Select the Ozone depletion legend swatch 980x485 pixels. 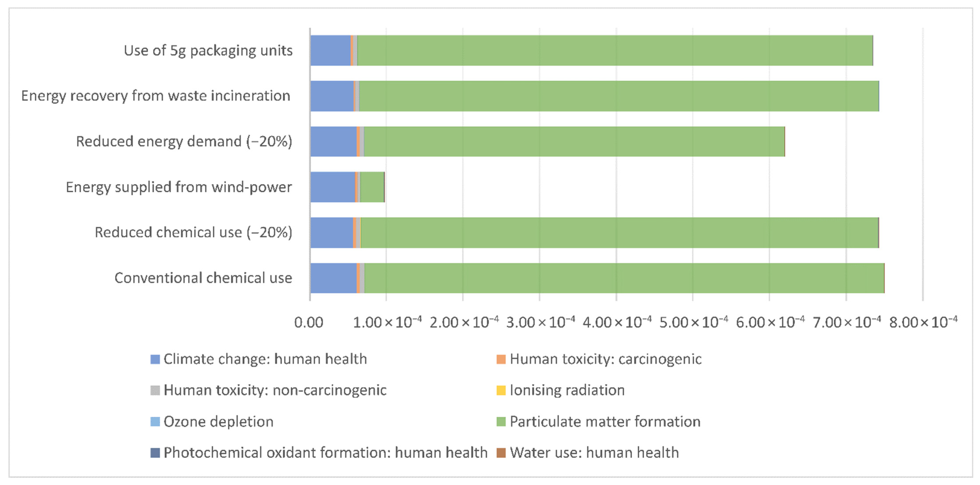155,422
